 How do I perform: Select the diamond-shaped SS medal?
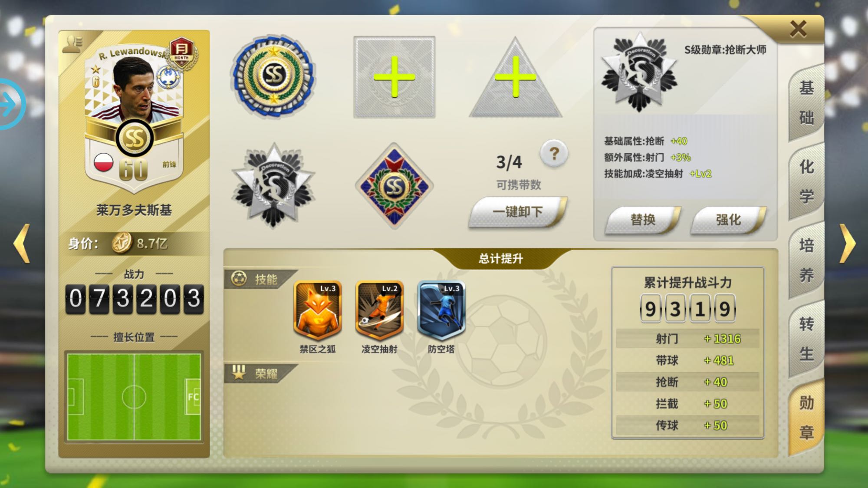pos(394,186)
